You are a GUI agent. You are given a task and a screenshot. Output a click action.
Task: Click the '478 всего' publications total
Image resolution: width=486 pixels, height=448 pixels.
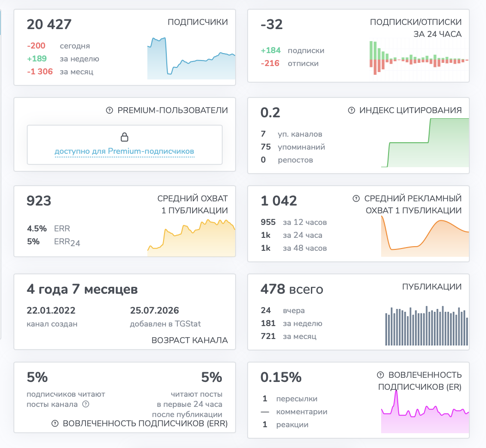[x=292, y=289]
